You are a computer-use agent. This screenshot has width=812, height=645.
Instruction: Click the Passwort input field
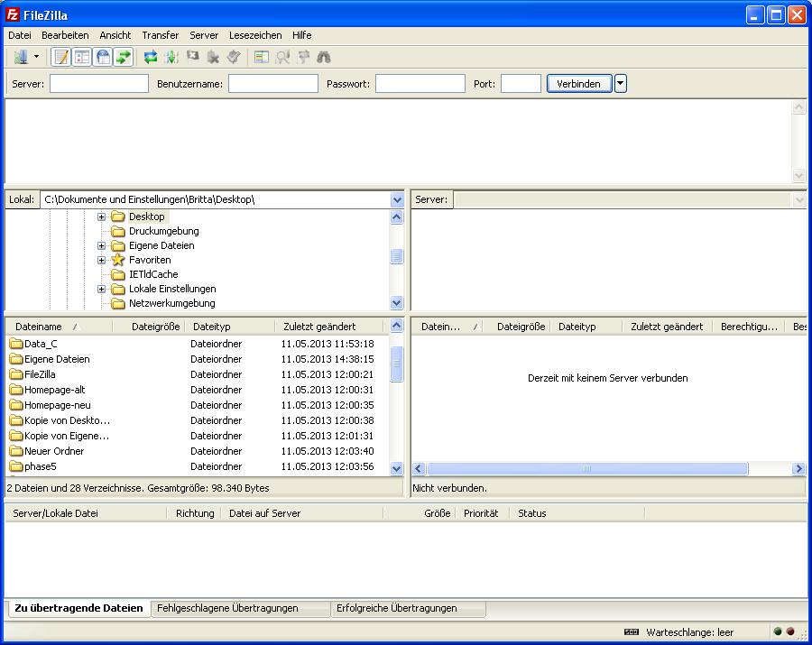(420, 84)
